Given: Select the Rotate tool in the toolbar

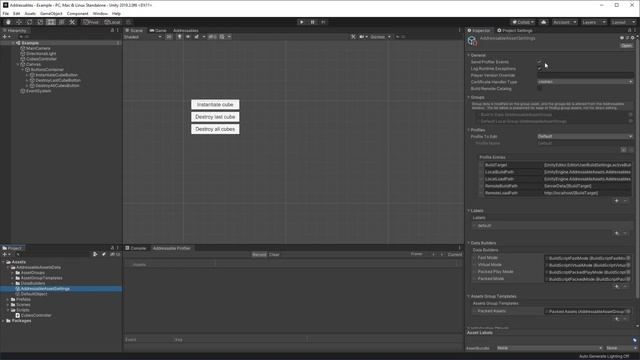Looking at the screenshot, I should click(29, 22).
